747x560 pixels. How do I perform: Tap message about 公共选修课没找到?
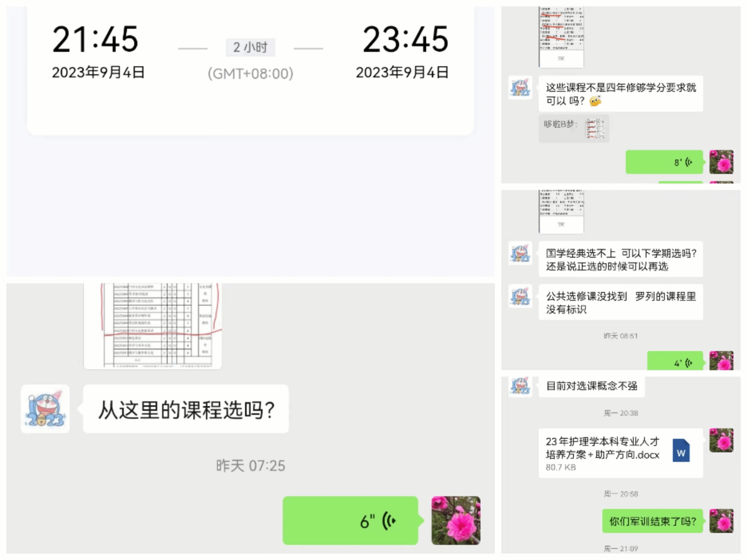point(620,302)
